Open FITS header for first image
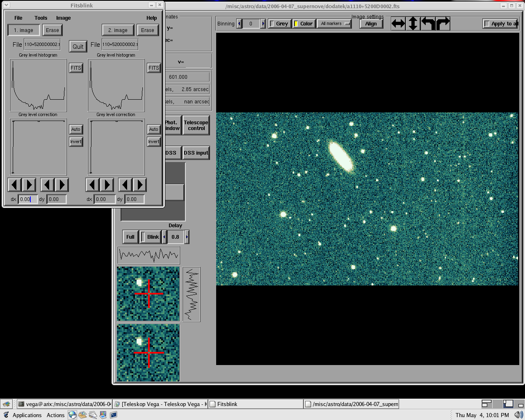This screenshot has width=525, height=420. pyautogui.click(x=76, y=68)
